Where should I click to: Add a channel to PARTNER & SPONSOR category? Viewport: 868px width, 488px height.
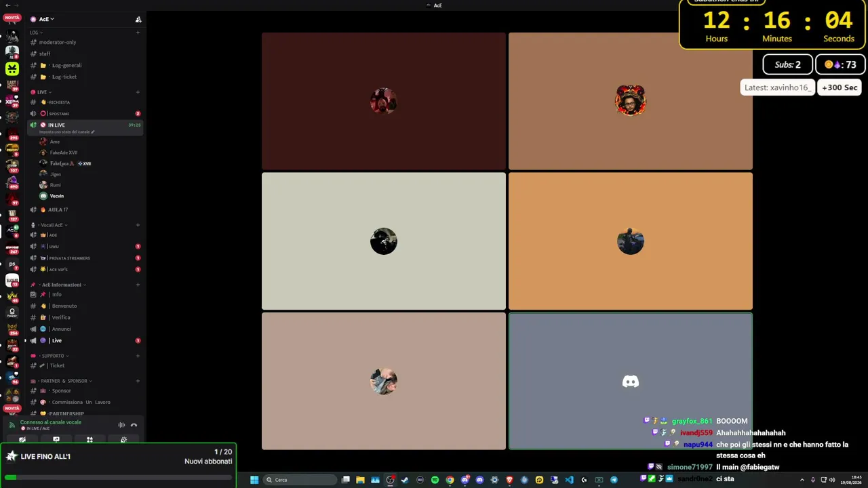click(138, 381)
